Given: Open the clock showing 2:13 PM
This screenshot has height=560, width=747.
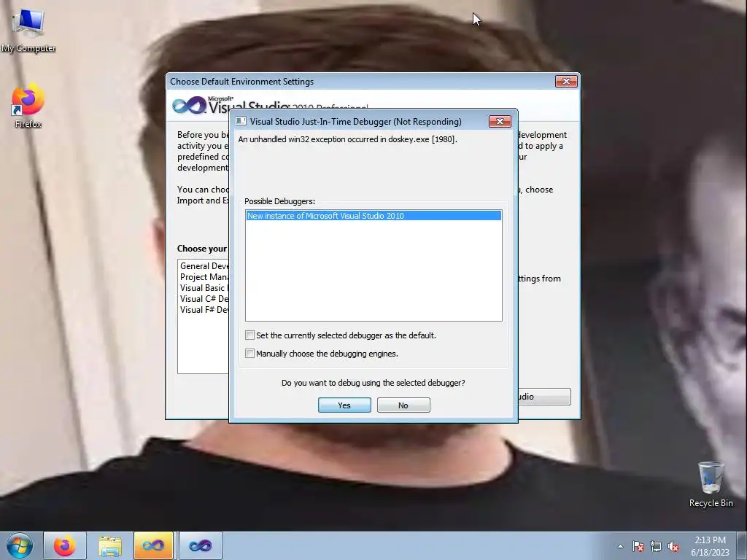Looking at the screenshot, I should click(710, 546).
